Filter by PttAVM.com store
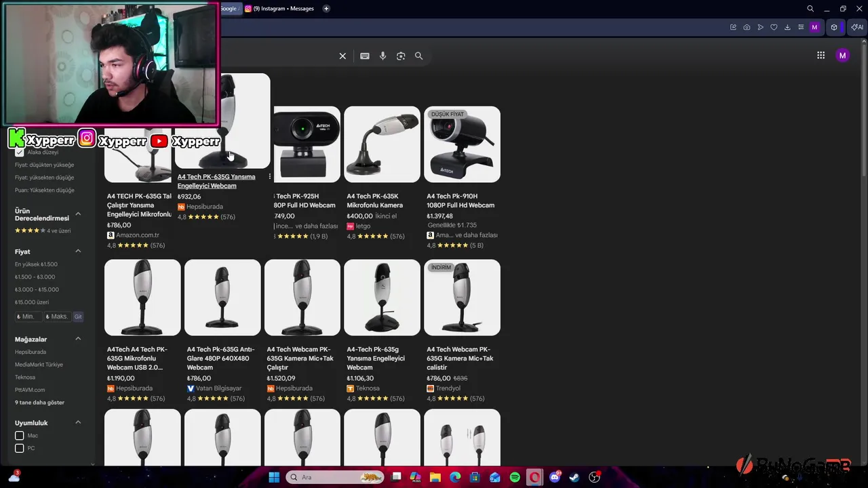This screenshot has width=868, height=488. 30,390
